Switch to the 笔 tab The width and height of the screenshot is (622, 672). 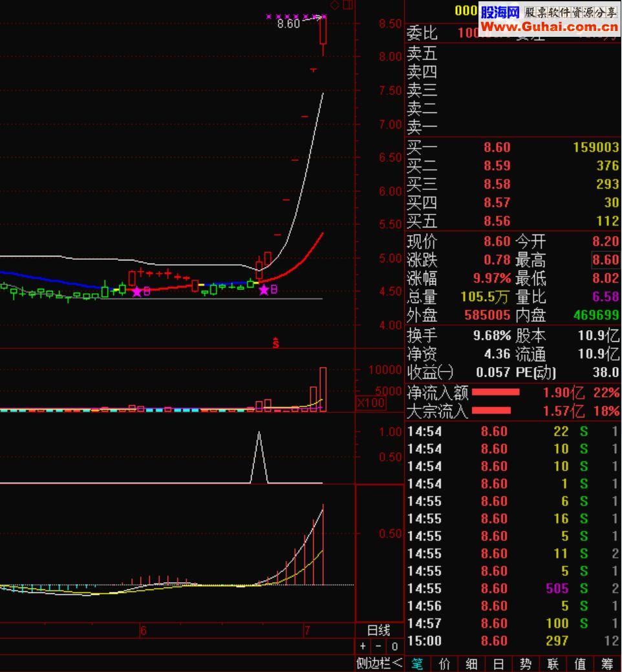pyautogui.click(x=417, y=664)
